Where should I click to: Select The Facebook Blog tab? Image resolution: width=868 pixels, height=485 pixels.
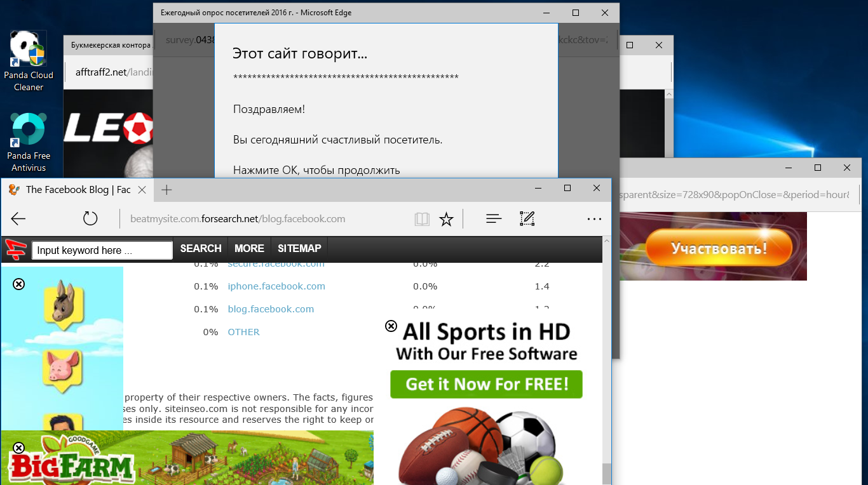[x=78, y=189]
